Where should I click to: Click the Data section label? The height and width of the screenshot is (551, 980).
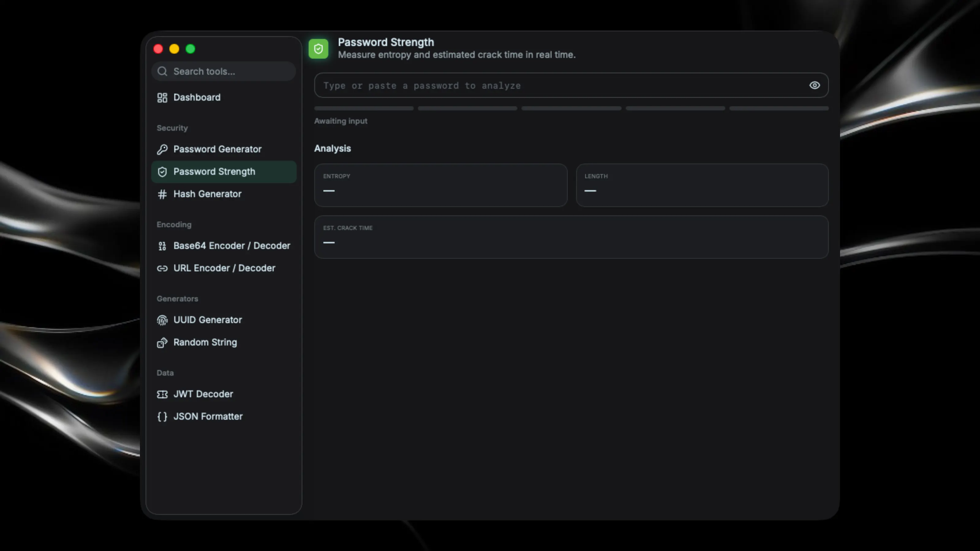165,373
